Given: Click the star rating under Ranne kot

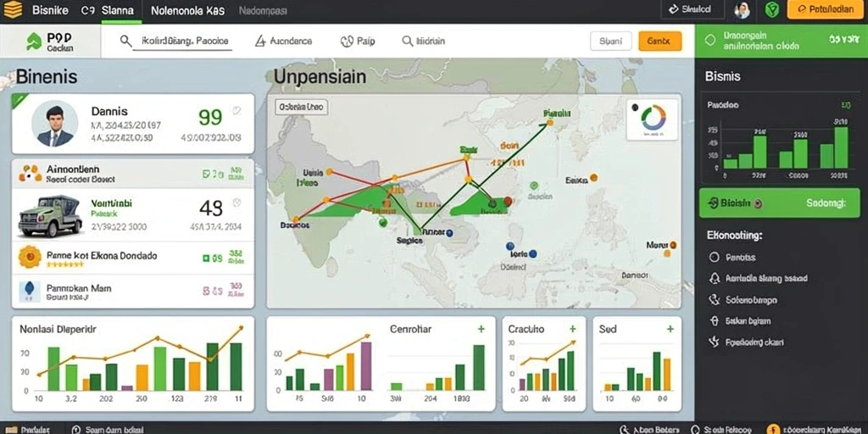Looking at the screenshot, I should click(x=64, y=264).
